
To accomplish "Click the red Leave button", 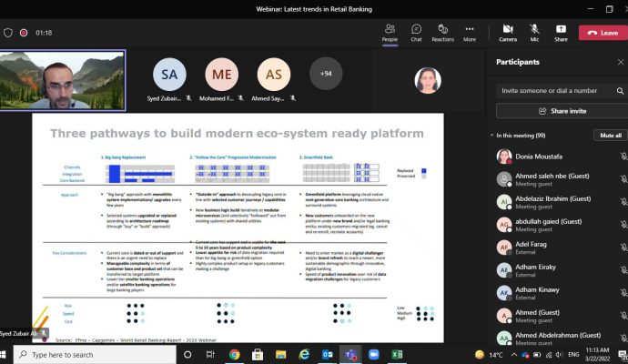I will pyautogui.click(x=603, y=33).
